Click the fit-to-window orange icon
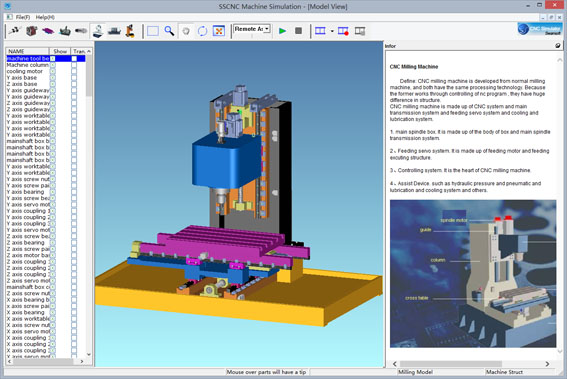Image resolution: width=567 pixels, height=379 pixels. [219, 31]
